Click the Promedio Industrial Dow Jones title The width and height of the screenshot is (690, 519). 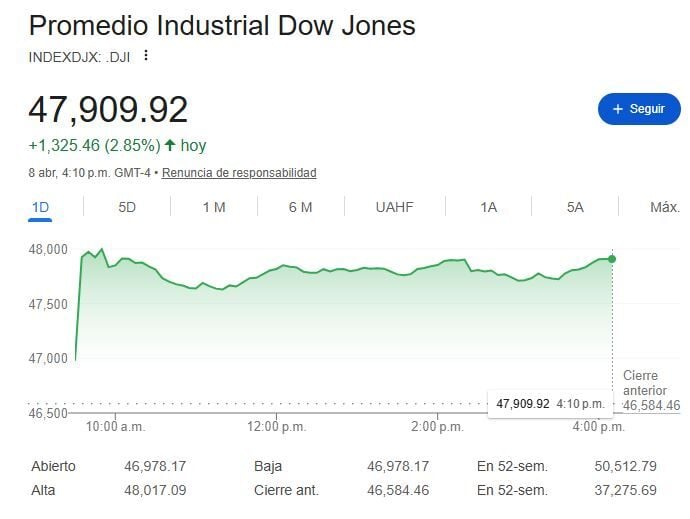(x=222, y=25)
